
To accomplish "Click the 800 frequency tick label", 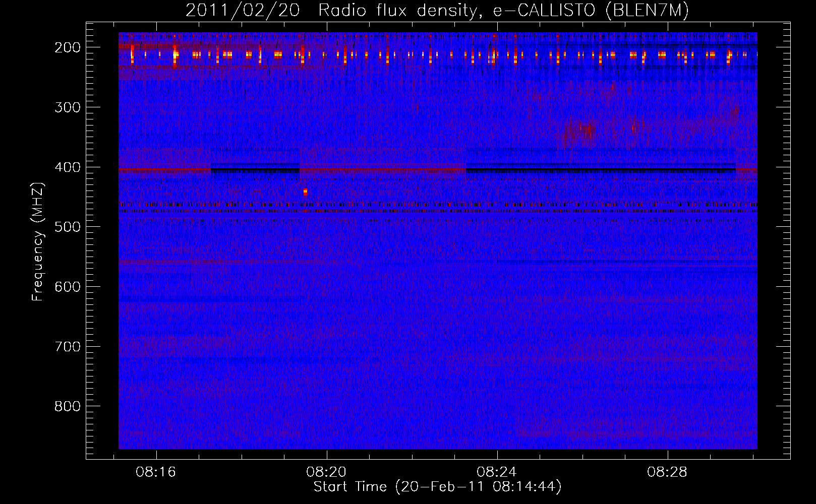I will pos(68,406).
